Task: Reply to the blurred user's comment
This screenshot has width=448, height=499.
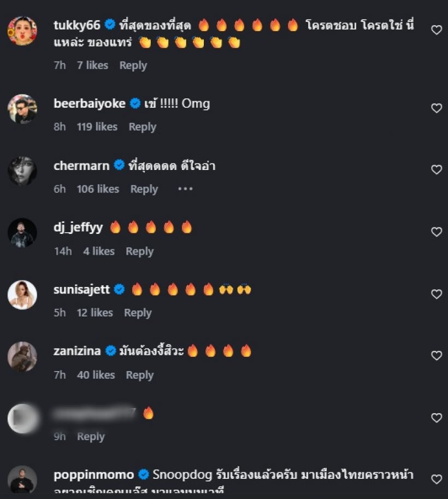Action: 91,437
